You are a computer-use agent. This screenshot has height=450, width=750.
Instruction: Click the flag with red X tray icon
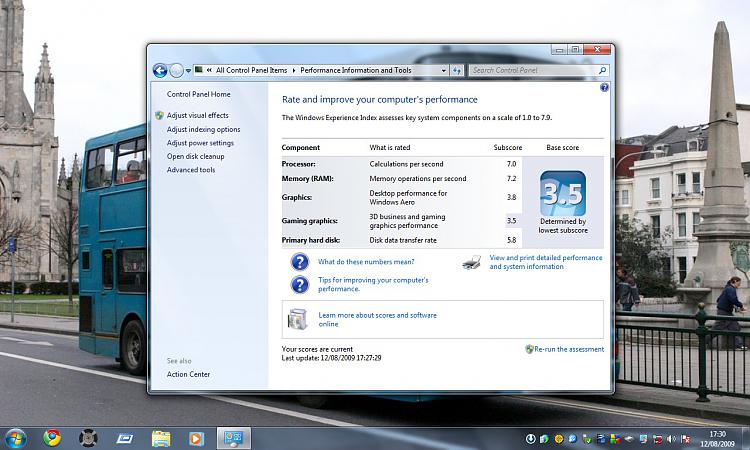(x=686, y=439)
